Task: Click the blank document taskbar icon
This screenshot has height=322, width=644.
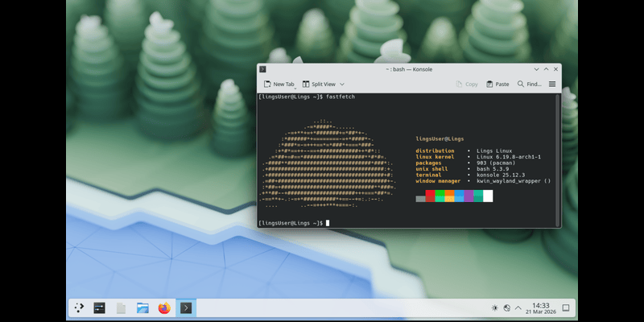Action: tap(122, 308)
